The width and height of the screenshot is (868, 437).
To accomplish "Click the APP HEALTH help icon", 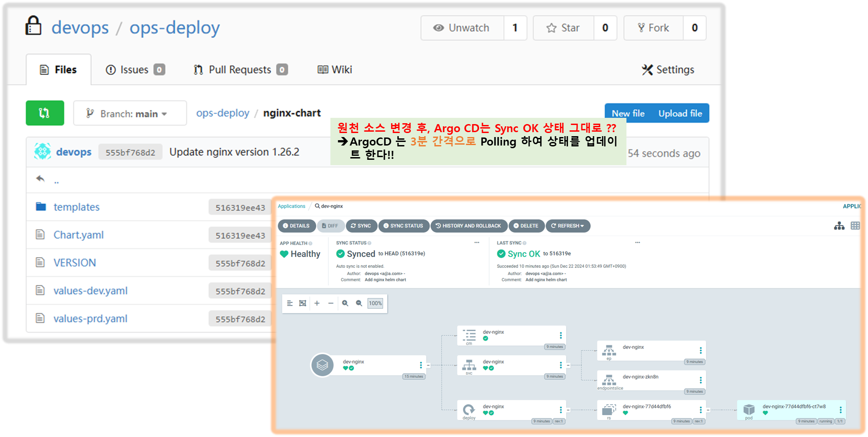I will [x=310, y=243].
